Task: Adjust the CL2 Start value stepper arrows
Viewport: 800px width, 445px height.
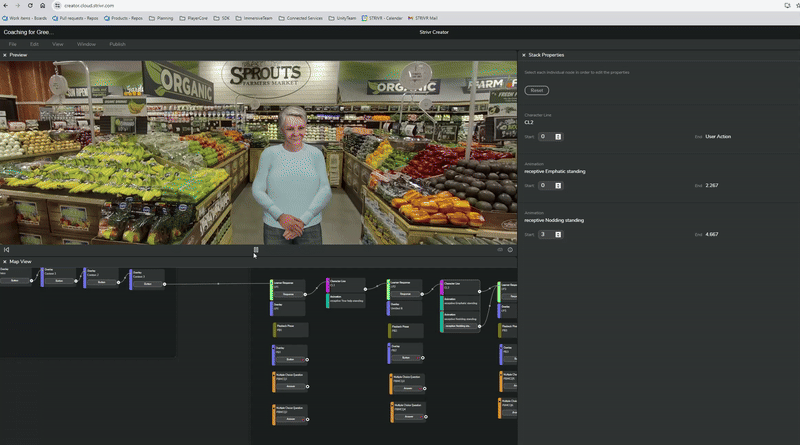Action: [558, 137]
